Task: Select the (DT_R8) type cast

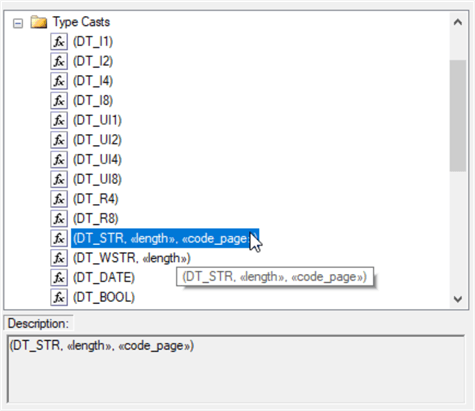Action: click(x=95, y=219)
